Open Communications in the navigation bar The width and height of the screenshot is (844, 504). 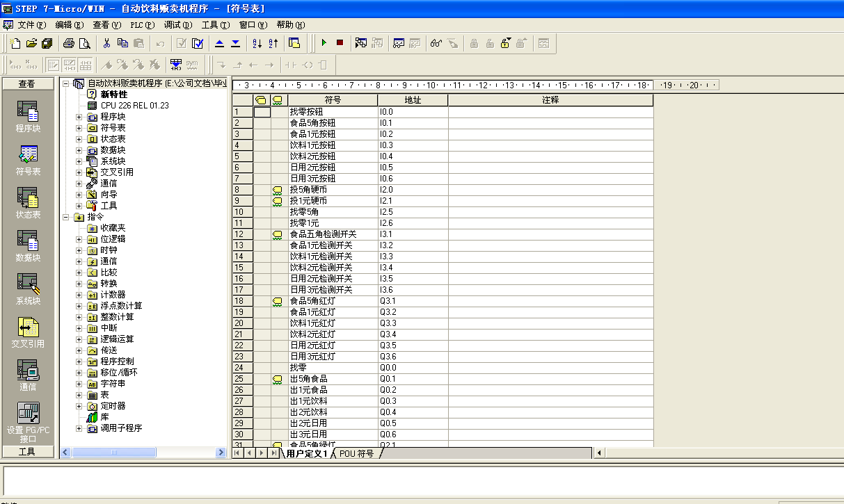(x=29, y=375)
